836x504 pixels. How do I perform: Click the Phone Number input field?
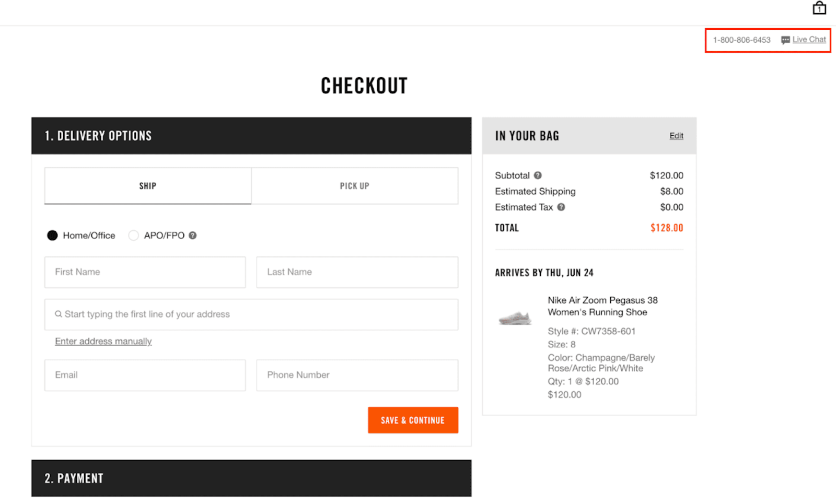coord(357,375)
